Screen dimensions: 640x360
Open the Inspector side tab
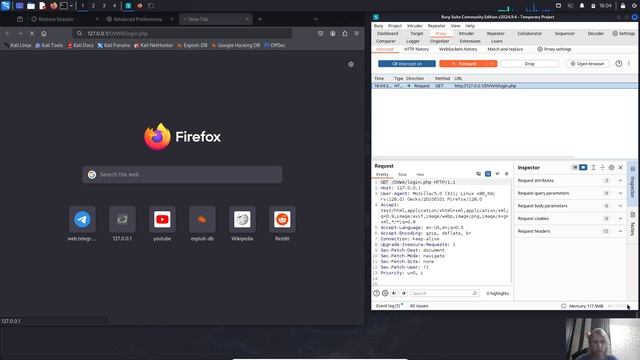pyautogui.click(x=632, y=184)
